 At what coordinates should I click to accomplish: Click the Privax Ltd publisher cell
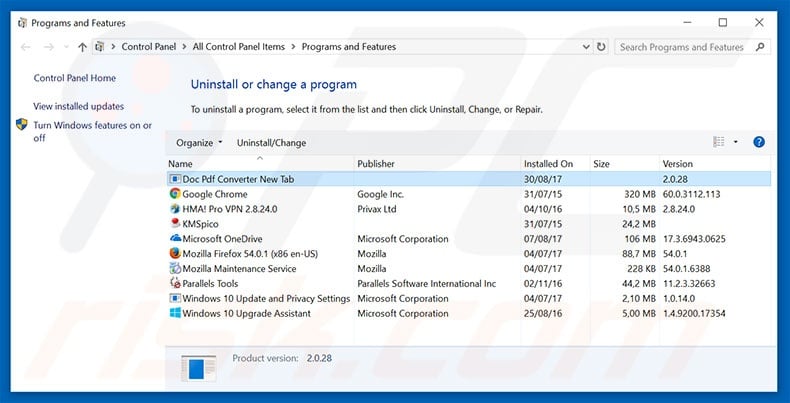click(377, 209)
